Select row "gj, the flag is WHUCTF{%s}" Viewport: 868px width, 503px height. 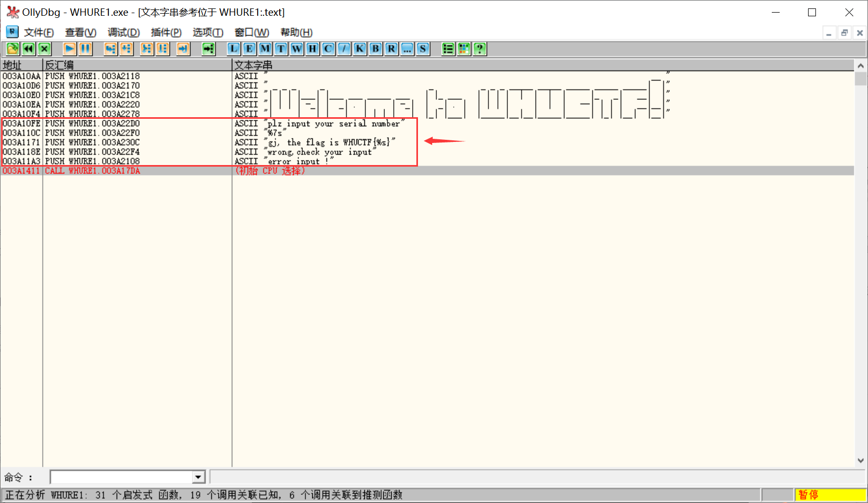(x=427, y=142)
